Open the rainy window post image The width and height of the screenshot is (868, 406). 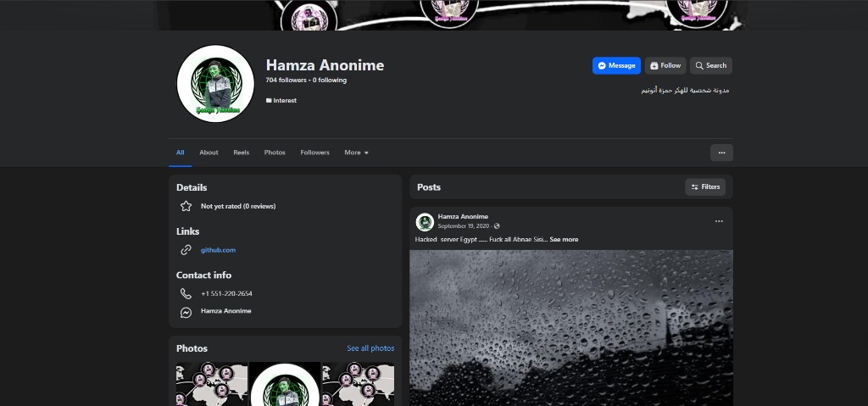[x=571, y=328]
